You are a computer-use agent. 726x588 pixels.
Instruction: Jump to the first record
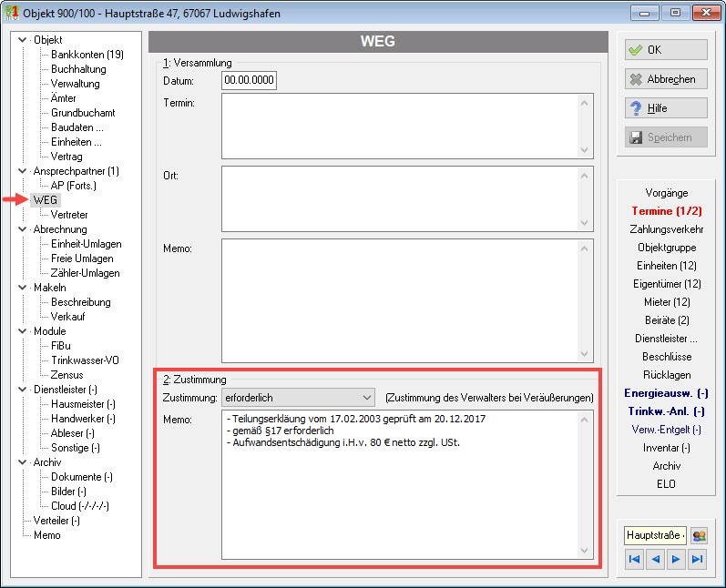coord(634,559)
